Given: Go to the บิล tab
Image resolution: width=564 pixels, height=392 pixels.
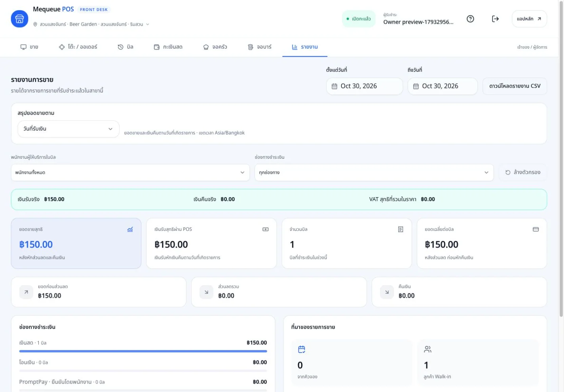Looking at the screenshot, I should (125, 47).
